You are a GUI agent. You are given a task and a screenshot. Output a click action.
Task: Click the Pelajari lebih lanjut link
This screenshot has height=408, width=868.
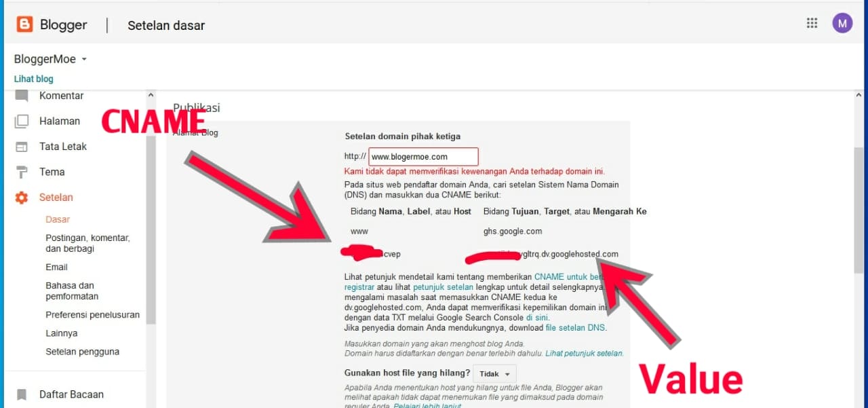[427, 405]
